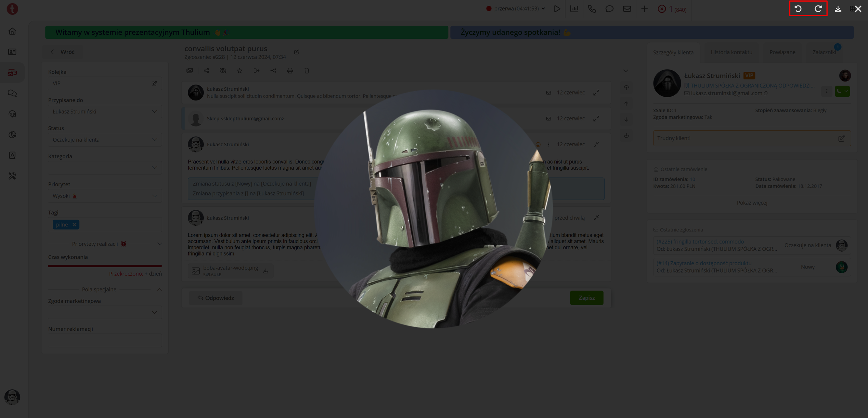Open the Zgoda marketingowa dropdown
Viewport: 868px width, 418px height.
[105, 312]
